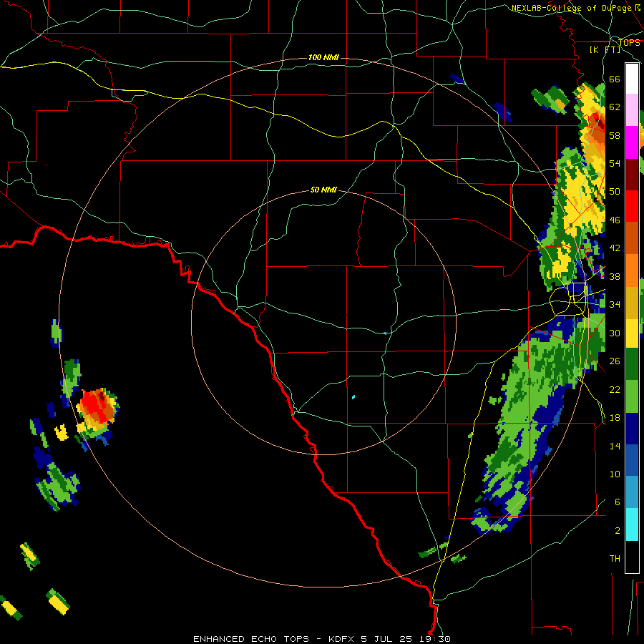The image size is (644, 644).
Task: Click the light green legend swatch
Action: [x=632, y=396]
